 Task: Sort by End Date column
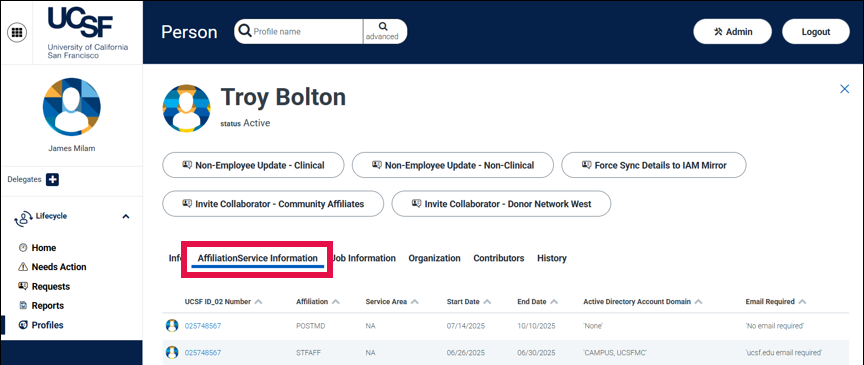pos(537,302)
